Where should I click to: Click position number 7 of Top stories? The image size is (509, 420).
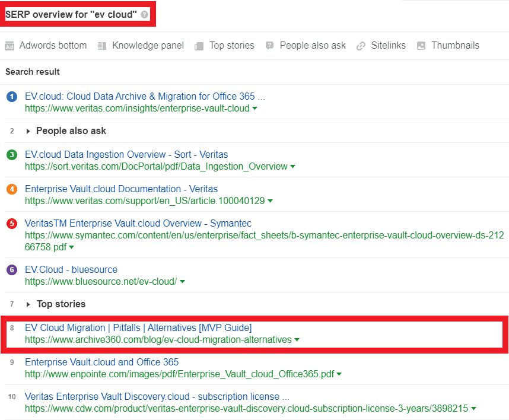point(12,304)
